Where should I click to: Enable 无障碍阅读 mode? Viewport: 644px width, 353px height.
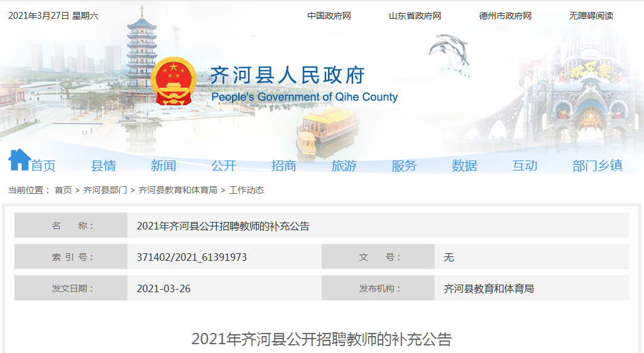pyautogui.click(x=591, y=16)
